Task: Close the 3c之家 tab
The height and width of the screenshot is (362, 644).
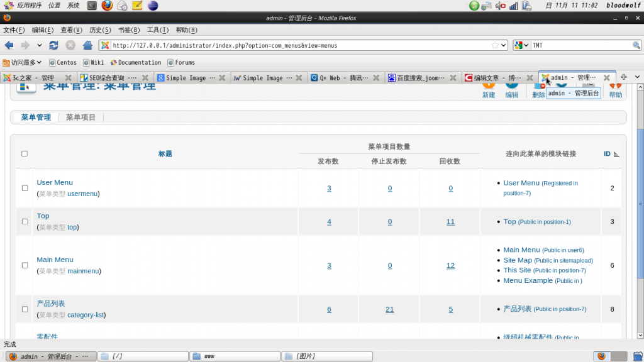Action: click(x=68, y=77)
